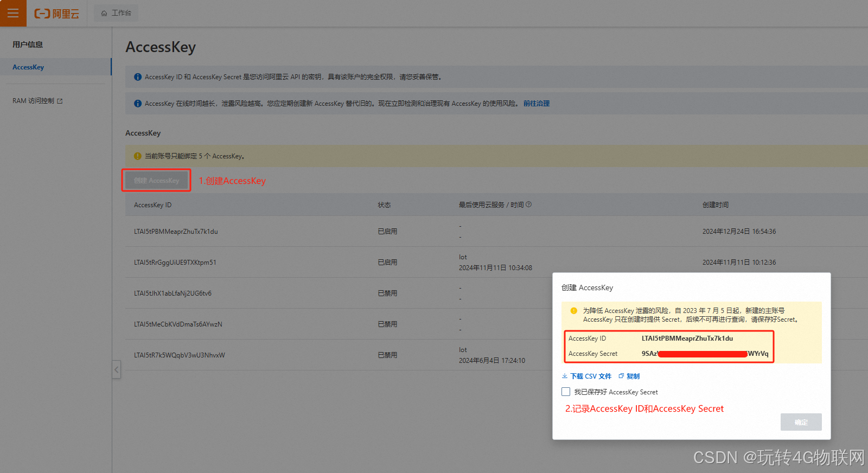868x473 pixels.
Task: Click the 状态 column header
Action: pos(384,205)
